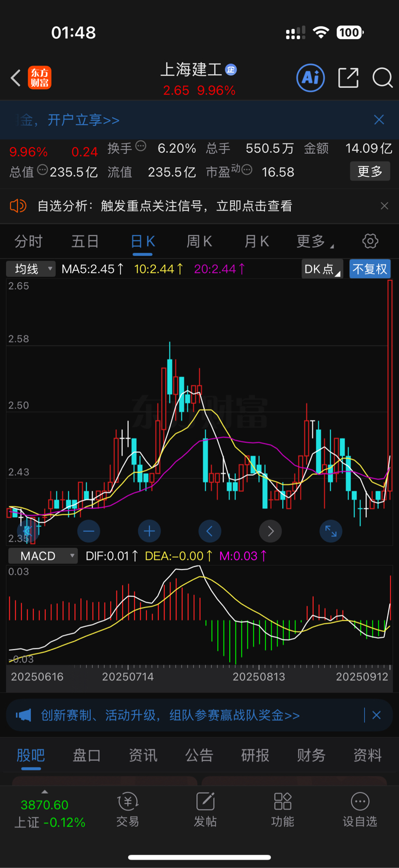Open the 功能 functions button
399x868 pixels.
click(283, 810)
